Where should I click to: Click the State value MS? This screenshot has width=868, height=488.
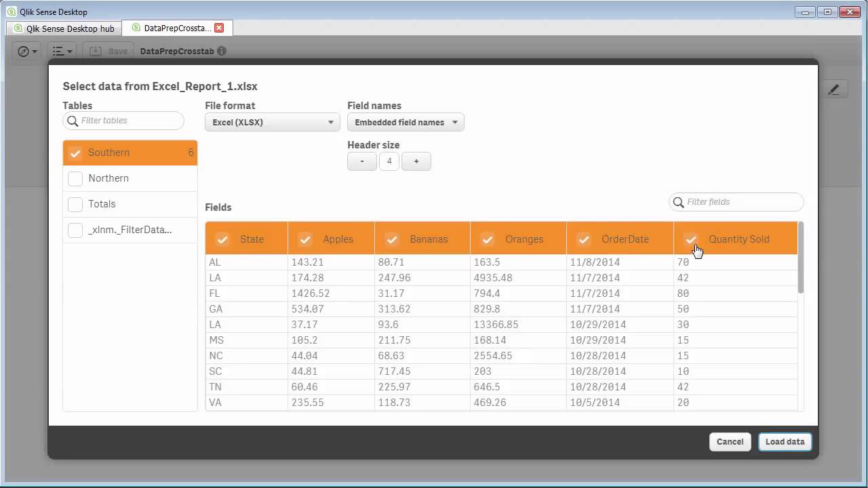pos(216,340)
